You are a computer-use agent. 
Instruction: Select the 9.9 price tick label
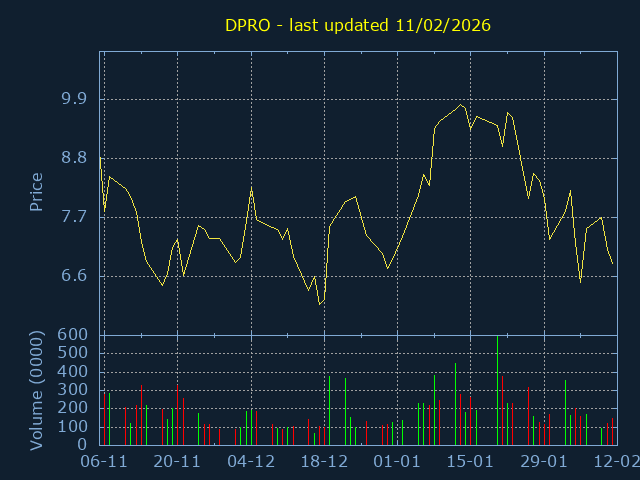[x=74, y=99]
